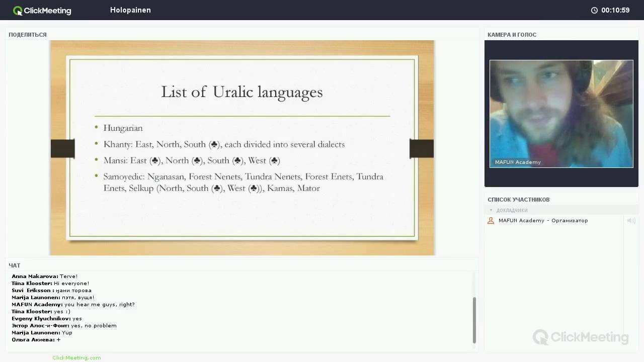Click MAFUN Academy's message you hear me guys
The height and width of the screenshot is (362, 644).
pos(73,304)
